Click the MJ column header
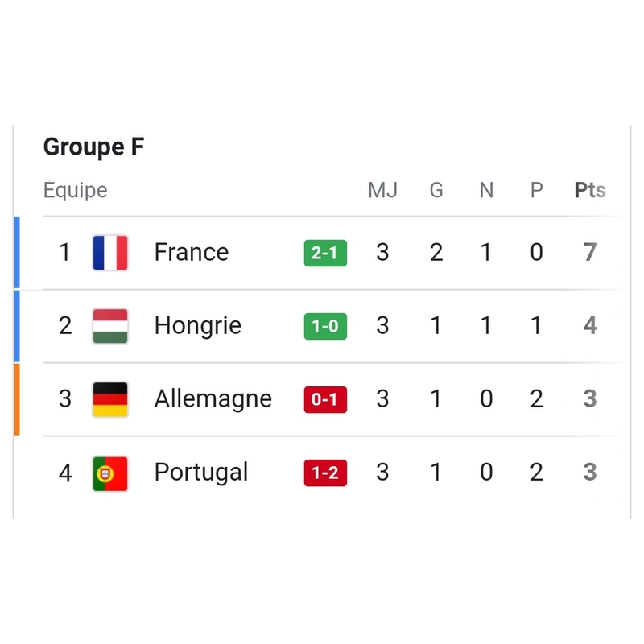Viewport: 644px width, 644px height. coord(382,191)
